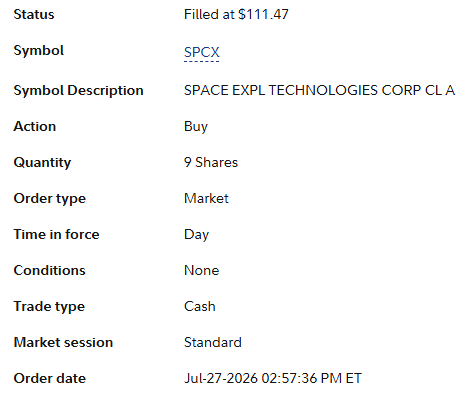Click the Filled at $111.47 status value

[236, 14]
